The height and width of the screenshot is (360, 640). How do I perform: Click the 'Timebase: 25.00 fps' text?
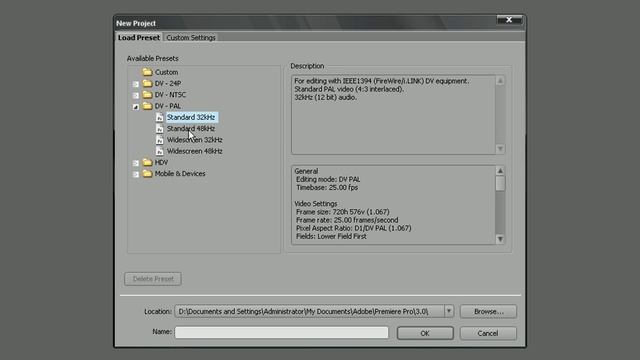(327, 188)
